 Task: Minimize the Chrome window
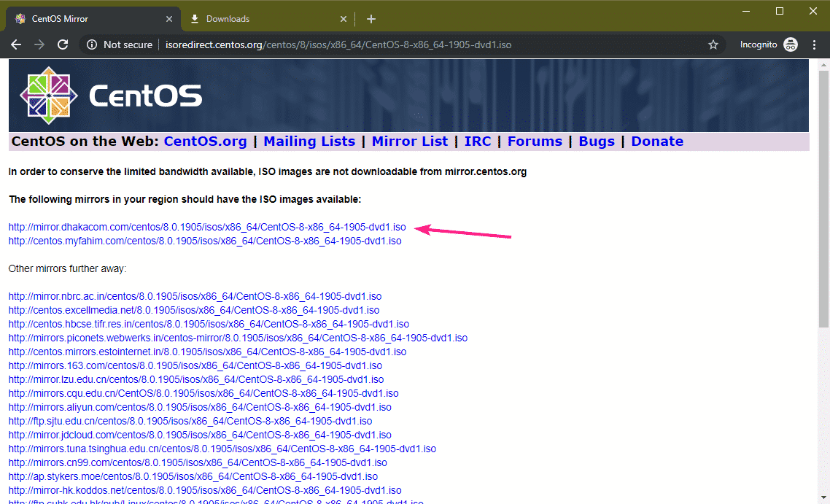746,11
